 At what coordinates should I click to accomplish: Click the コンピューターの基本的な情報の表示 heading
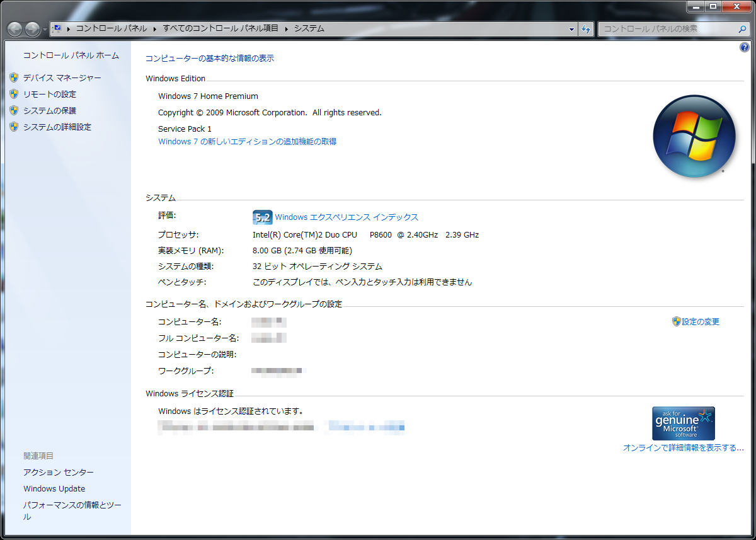point(210,59)
